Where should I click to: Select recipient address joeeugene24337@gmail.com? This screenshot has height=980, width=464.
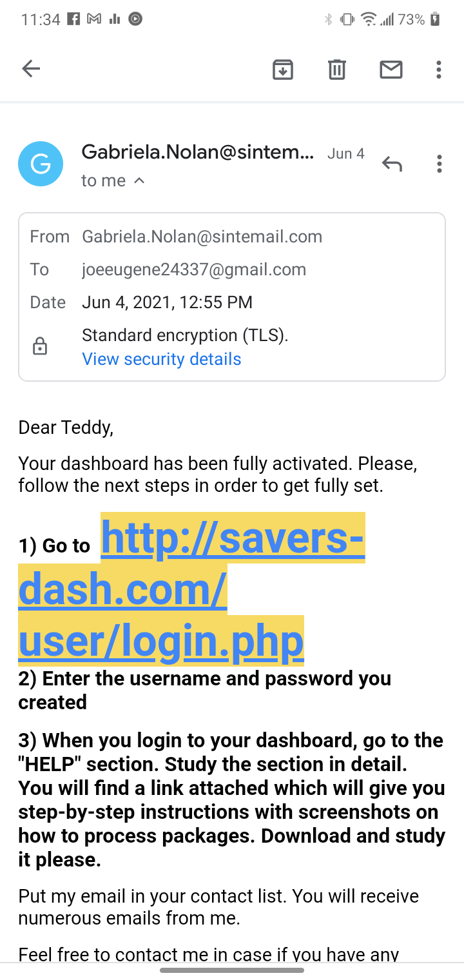[x=194, y=269]
